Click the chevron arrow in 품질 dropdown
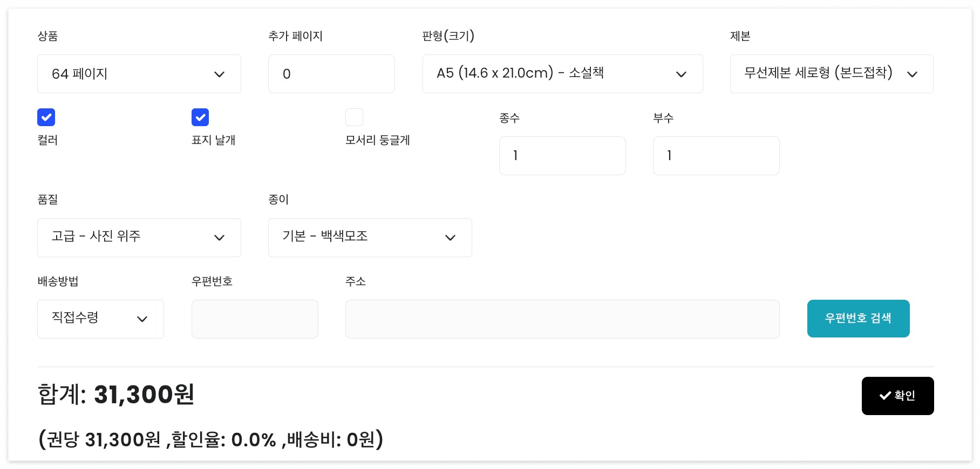This screenshot has width=980, height=469. pos(219,238)
